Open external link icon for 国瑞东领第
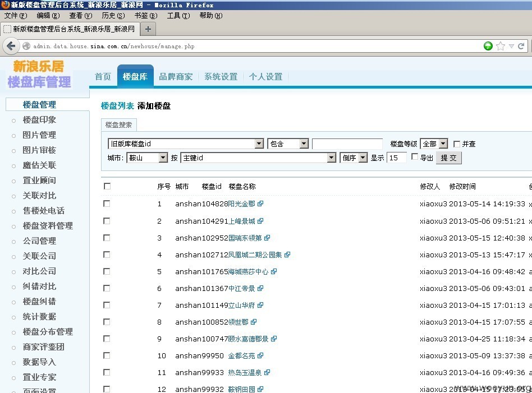 coord(267,238)
